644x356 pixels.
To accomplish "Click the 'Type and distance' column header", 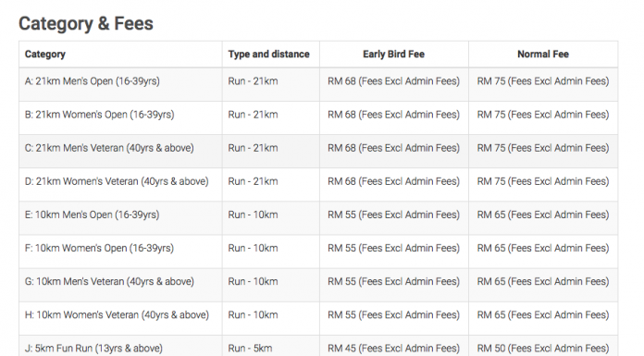I will [x=268, y=55].
